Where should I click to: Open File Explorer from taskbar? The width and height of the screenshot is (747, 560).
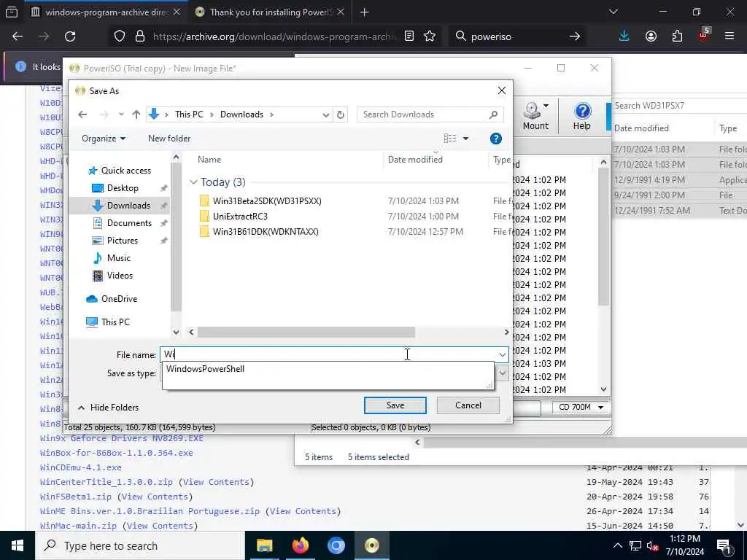click(x=265, y=545)
